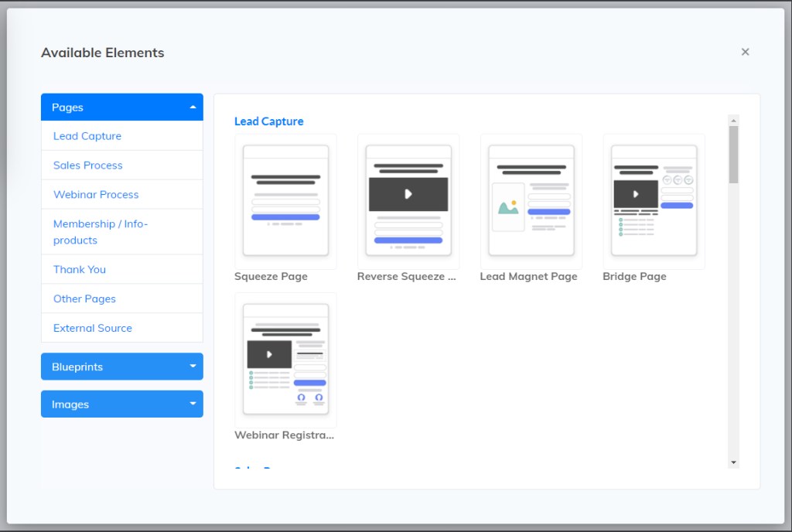The image size is (792, 532).
Task: Select the Squeeze Page template thumbnail
Action: click(x=285, y=201)
